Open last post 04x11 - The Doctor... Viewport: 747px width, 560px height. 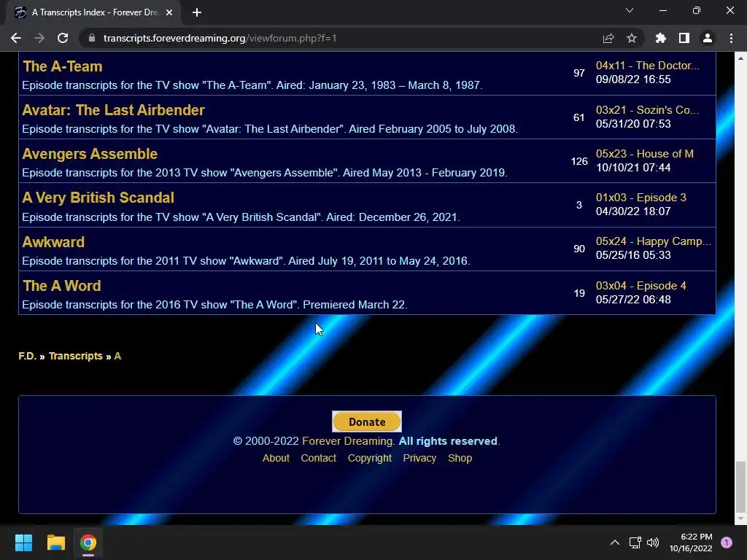pyautogui.click(x=648, y=66)
